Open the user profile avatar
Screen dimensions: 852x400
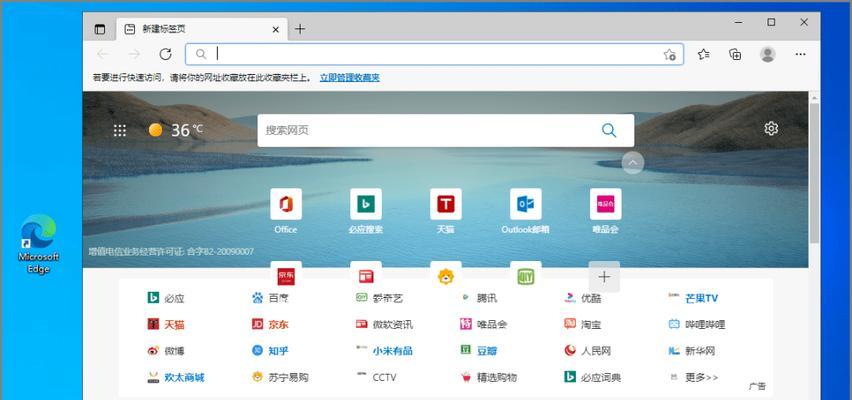[x=767, y=54]
